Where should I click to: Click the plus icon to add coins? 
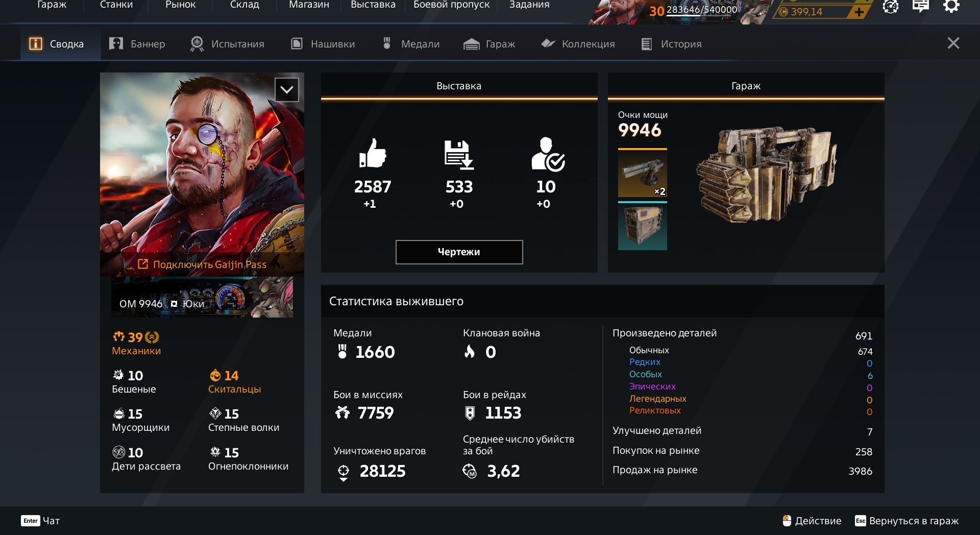[860, 12]
